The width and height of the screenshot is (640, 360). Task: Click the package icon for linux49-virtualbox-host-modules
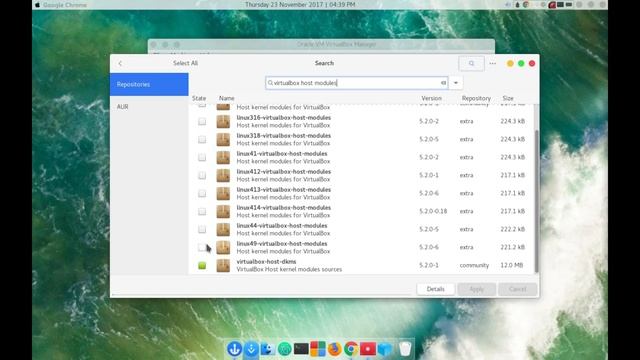(x=223, y=247)
